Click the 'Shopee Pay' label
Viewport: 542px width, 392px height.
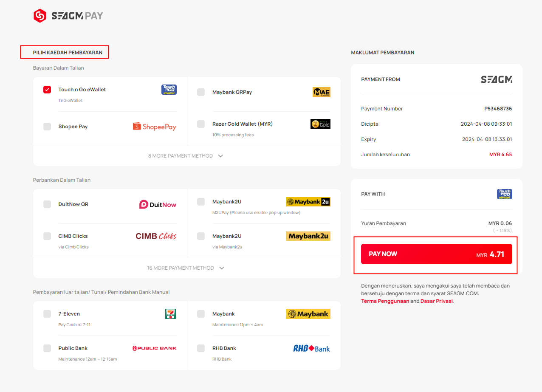tap(73, 127)
